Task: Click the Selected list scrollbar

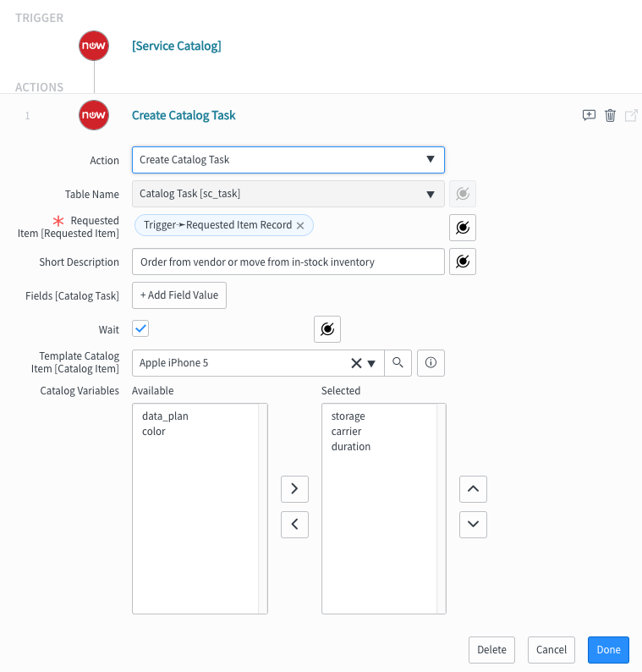Action: point(441,509)
